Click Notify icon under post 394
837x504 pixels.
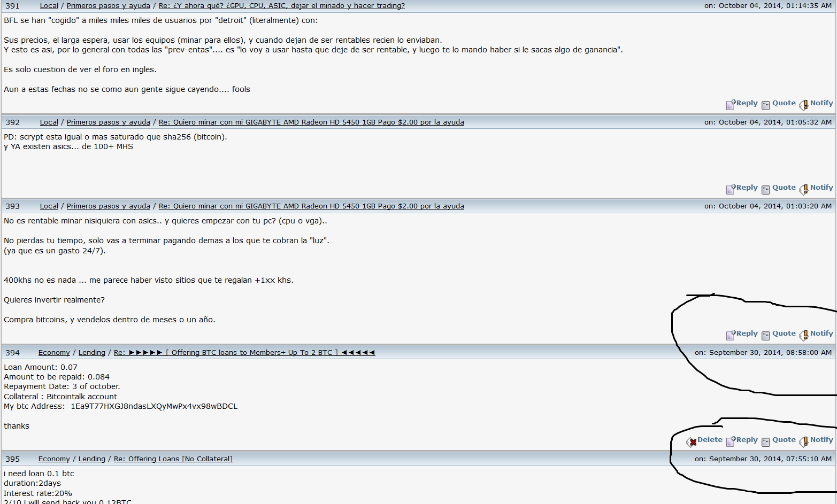pos(803,441)
